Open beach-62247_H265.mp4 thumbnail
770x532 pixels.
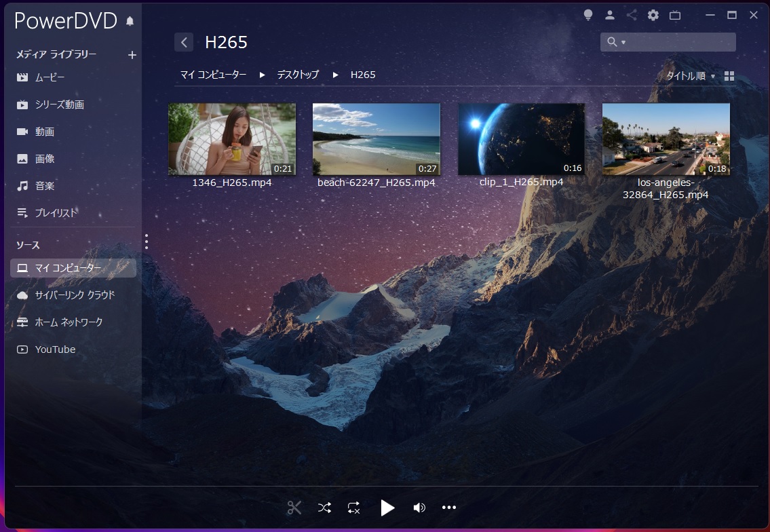pyautogui.click(x=376, y=139)
